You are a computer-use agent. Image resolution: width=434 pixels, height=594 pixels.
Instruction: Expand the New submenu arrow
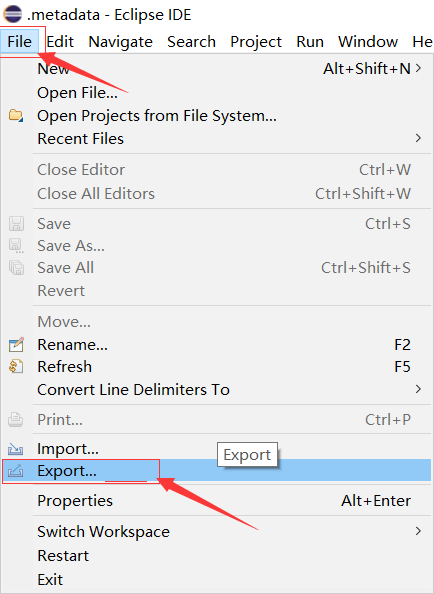click(418, 68)
